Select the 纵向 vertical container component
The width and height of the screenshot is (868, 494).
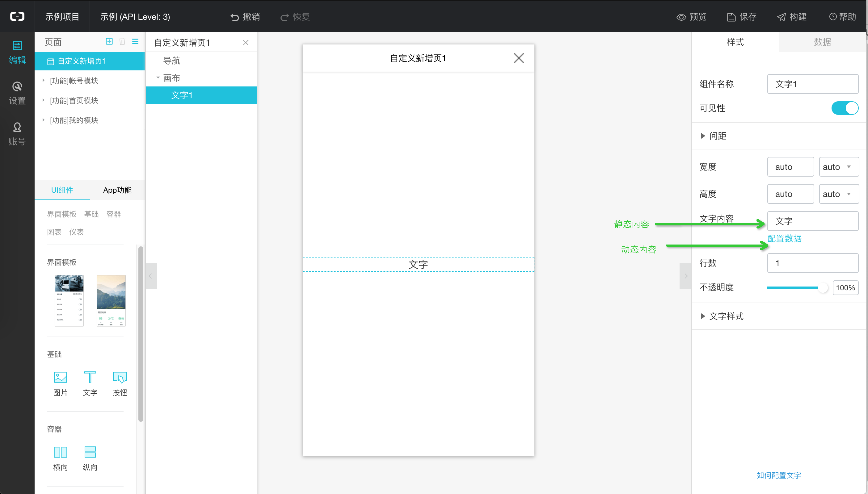(90, 458)
